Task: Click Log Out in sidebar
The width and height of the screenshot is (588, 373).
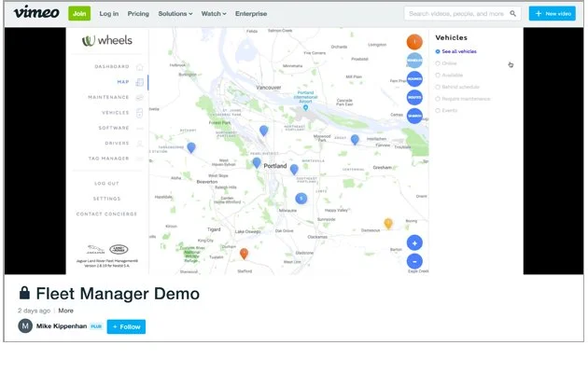Action: coord(106,184)
